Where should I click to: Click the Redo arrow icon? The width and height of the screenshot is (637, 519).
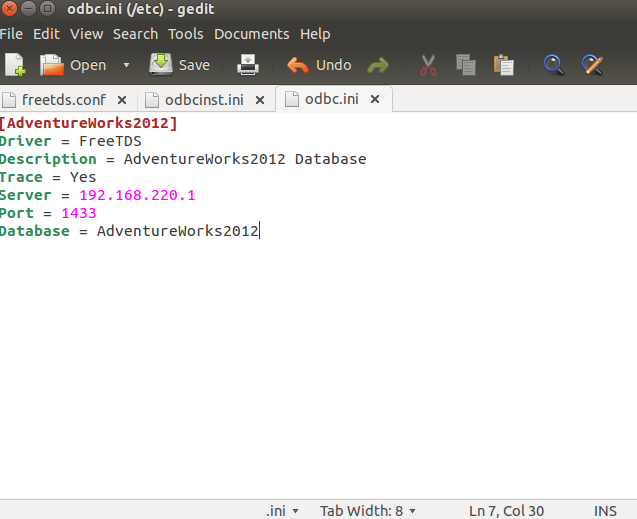point(378,65)
